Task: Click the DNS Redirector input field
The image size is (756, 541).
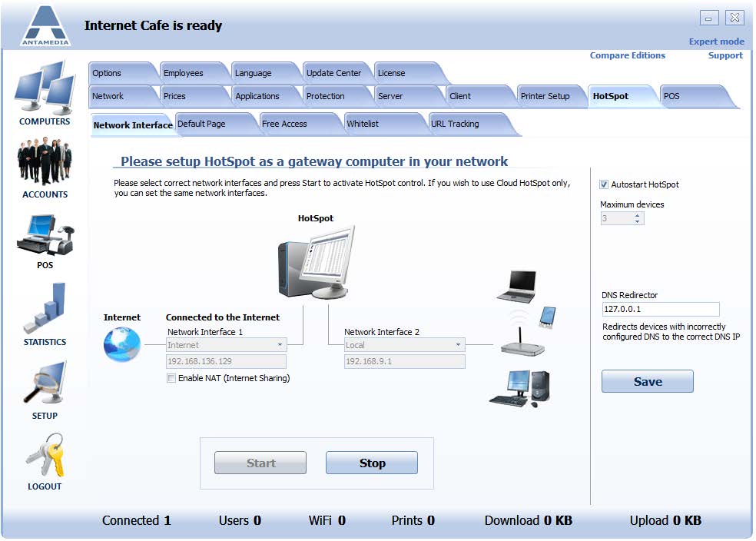Action: 661,309
